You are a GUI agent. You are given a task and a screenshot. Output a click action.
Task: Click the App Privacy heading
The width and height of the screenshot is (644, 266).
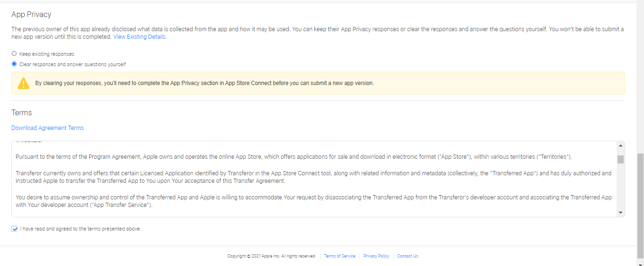(x=31, y=15)
